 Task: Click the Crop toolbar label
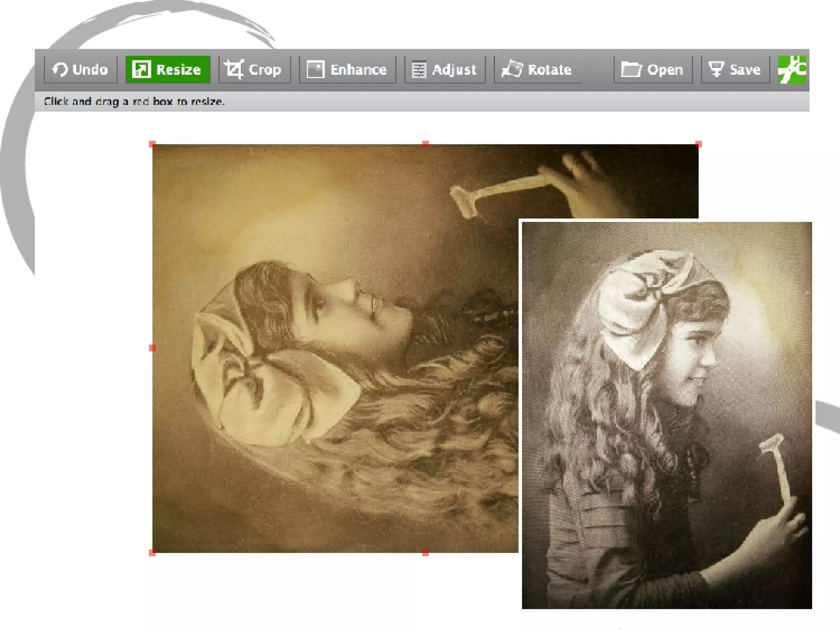(265, 70)
